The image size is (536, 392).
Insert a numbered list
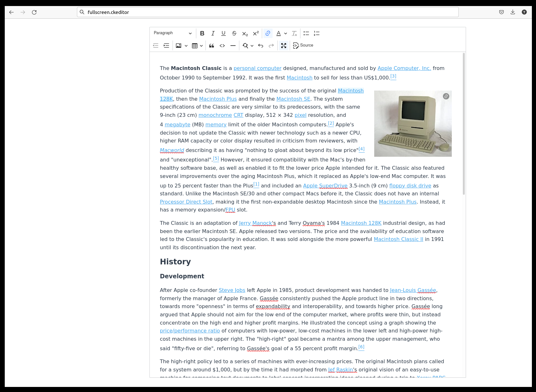coord(317,33)
